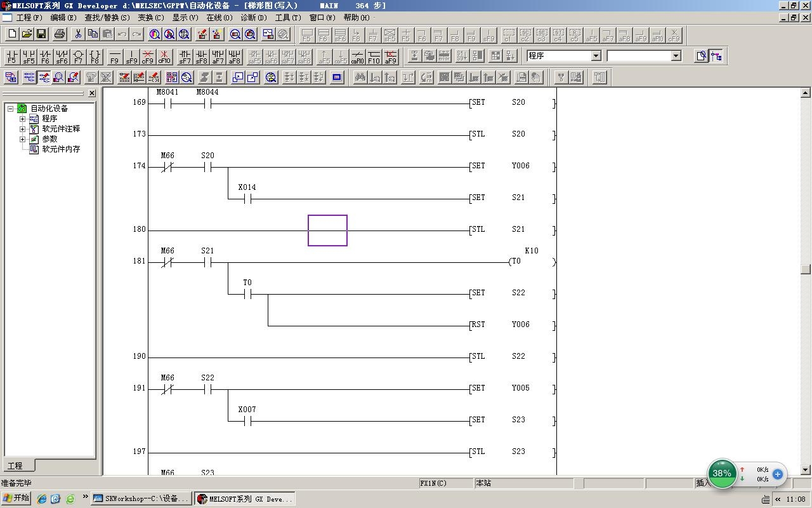This screenshot has height=508, width=812.
Task: Click the scrollbar down arrow
Action: [806, 470]
